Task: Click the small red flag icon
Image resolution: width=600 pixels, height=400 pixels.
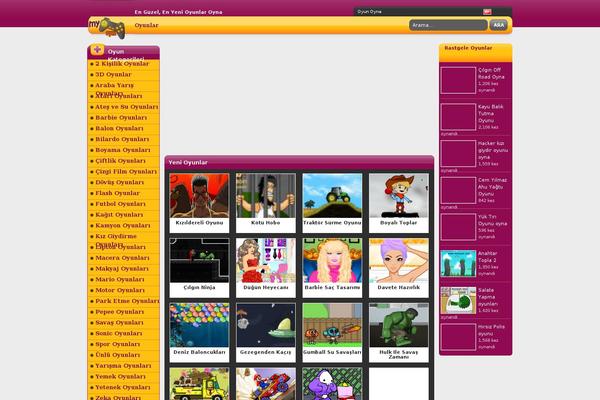Action: (487, 11)
